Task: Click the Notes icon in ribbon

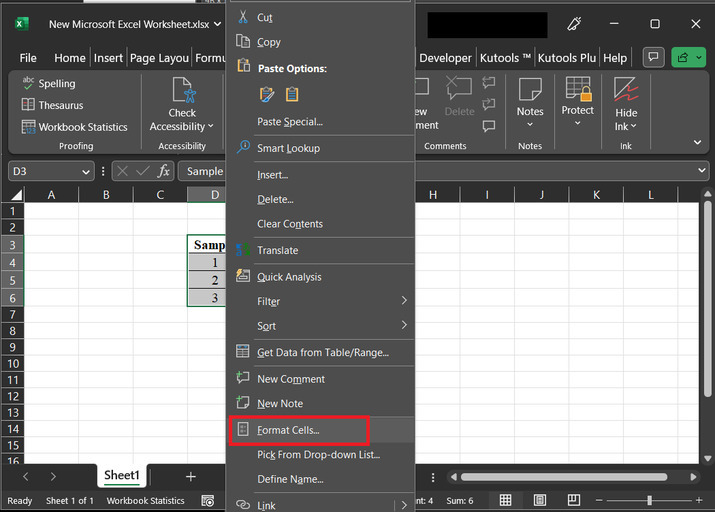Action: (x=530, y=89)
